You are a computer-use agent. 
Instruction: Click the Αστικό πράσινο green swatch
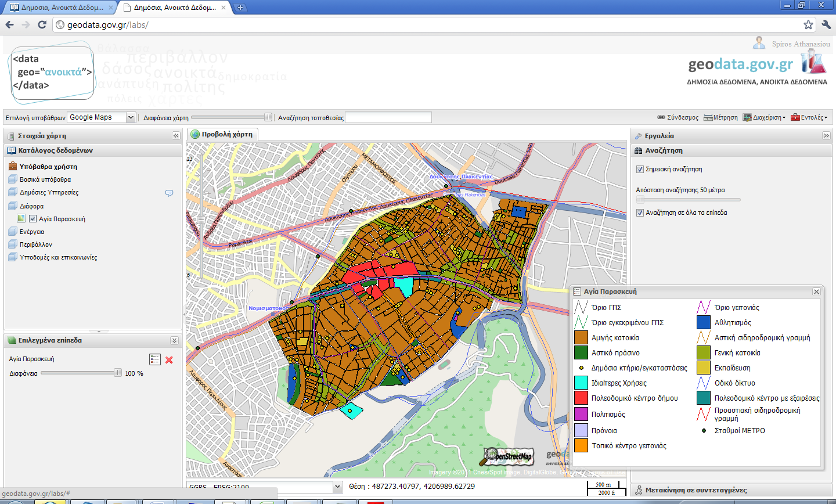click(x=581, y=352)
